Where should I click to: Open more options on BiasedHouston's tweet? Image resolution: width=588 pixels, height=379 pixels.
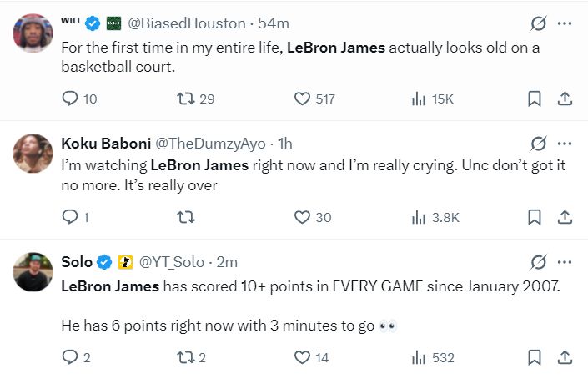coord(565,23)
